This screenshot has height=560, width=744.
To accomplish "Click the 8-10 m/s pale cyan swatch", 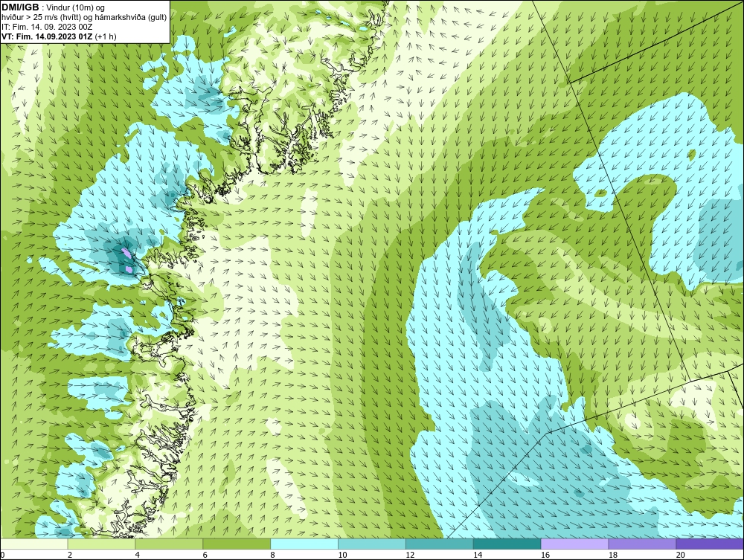I will pyautogui.click(x=304, y=544).
